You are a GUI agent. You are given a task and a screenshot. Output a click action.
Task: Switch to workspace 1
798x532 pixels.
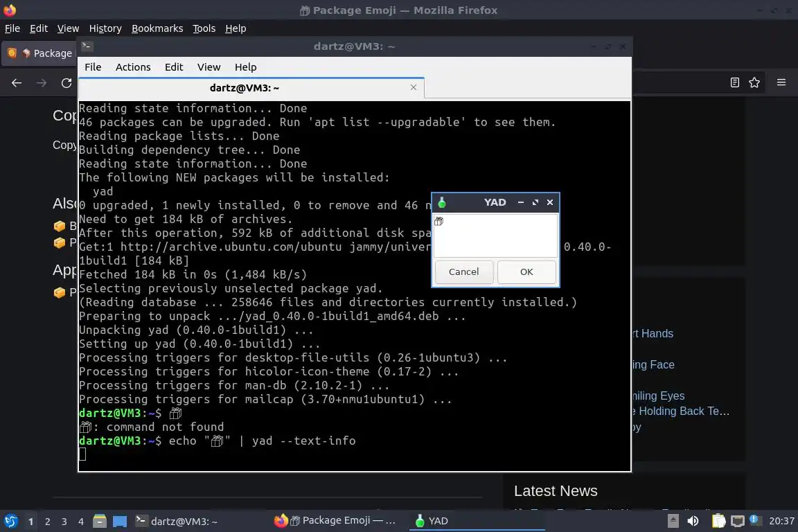[x=31, y=522]
